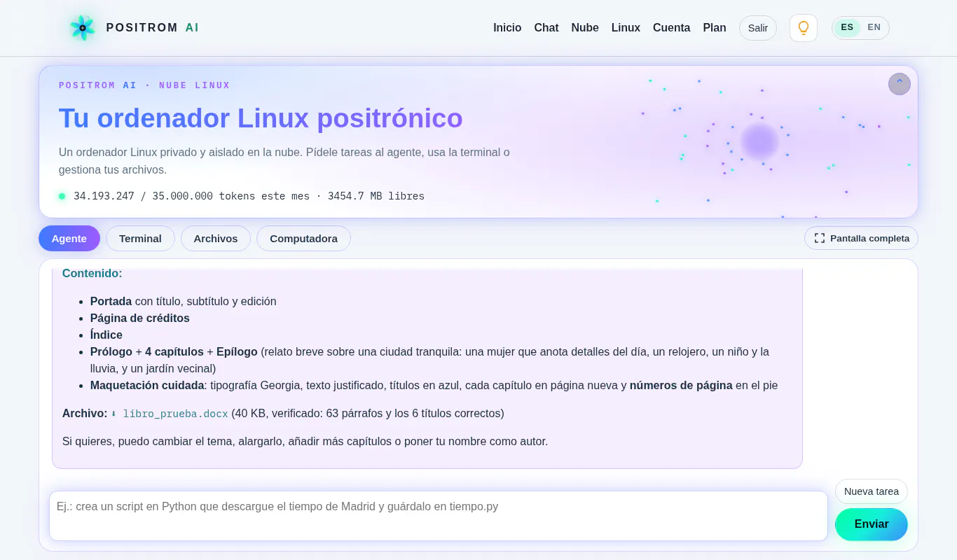Screen dimensions: 957x560
Task: Click the 'Tu ordenador Linux positrónico' heading
Action: coord(261,118)
